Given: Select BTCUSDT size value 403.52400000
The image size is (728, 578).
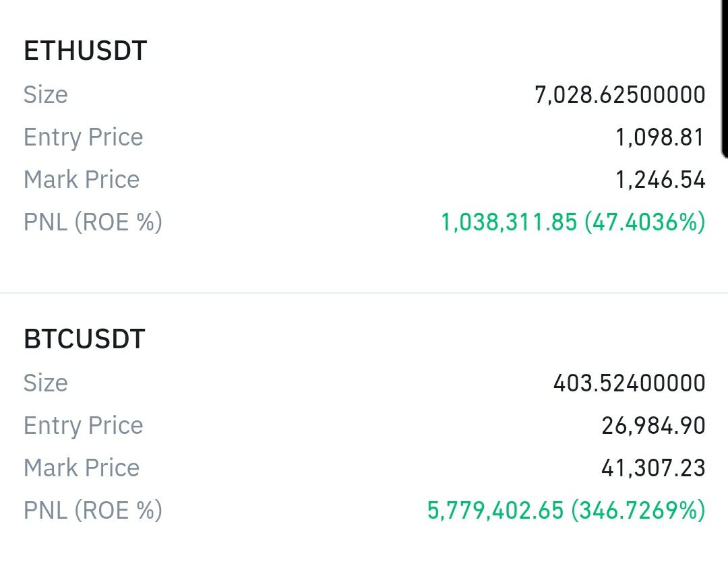Looking at the screenshot, I should [x=629, y=383].
